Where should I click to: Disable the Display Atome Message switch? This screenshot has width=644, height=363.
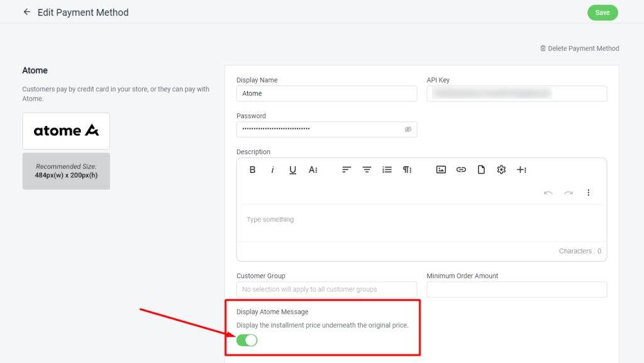point(247,340)
